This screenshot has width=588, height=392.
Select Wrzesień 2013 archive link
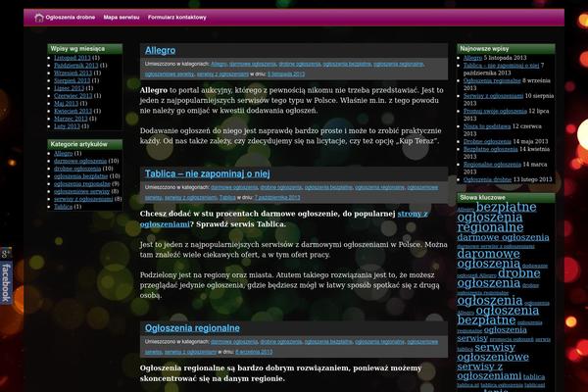[73, 73]
